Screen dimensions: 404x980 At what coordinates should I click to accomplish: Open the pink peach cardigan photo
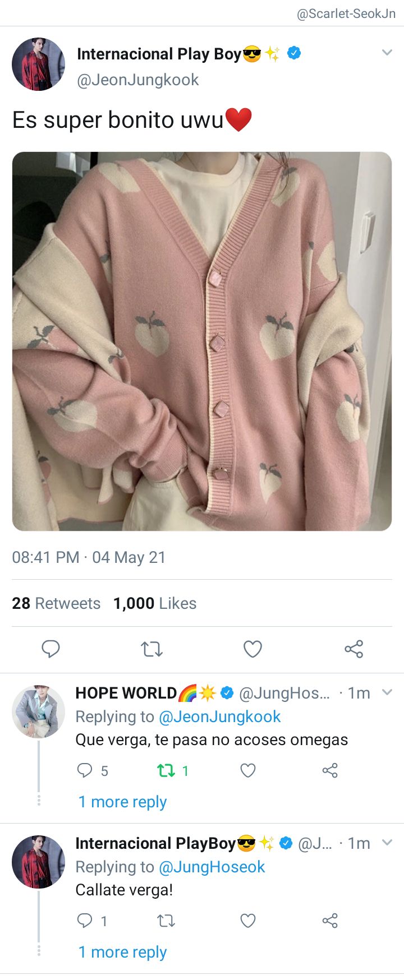[202, 341]
